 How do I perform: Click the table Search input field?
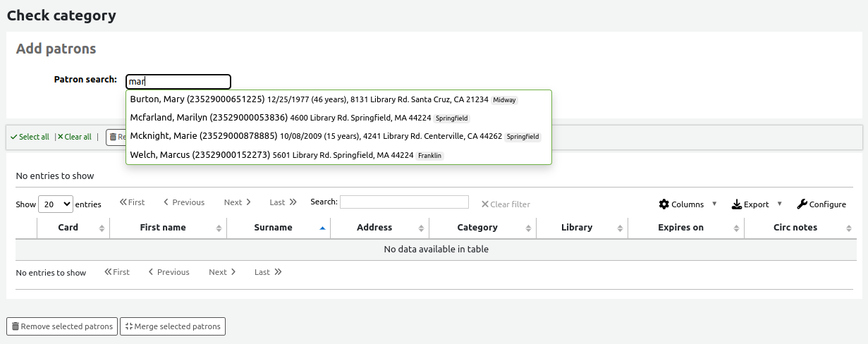point(404,202)
